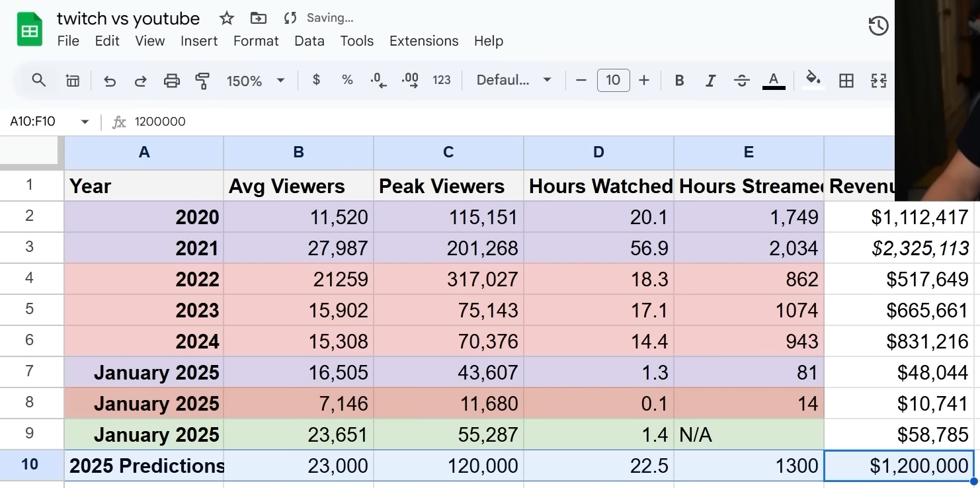Select the N/A cell in row 9
This screenshot has height=488, width=980.
[x=749, y=434]
